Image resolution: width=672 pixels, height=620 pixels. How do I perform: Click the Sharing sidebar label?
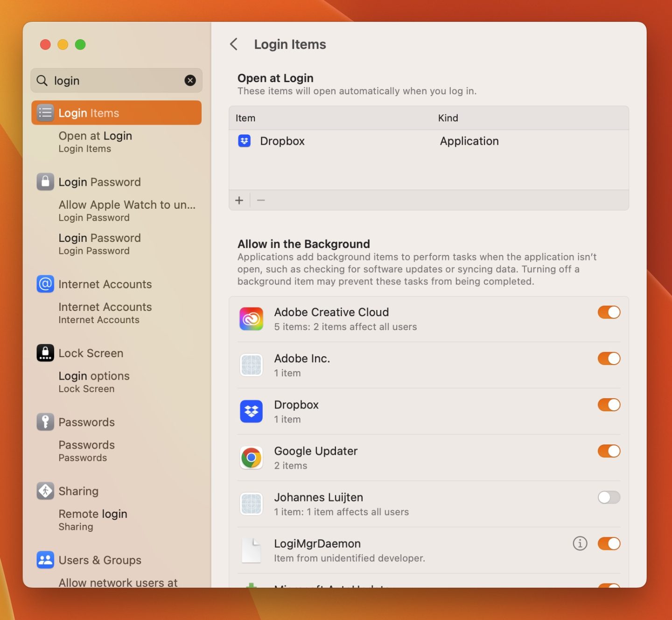click(78, 491)
